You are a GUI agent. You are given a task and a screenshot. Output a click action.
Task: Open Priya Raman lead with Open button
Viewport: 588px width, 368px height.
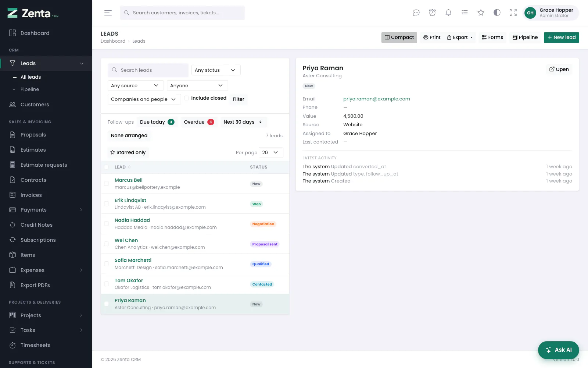tap(559, 69)
